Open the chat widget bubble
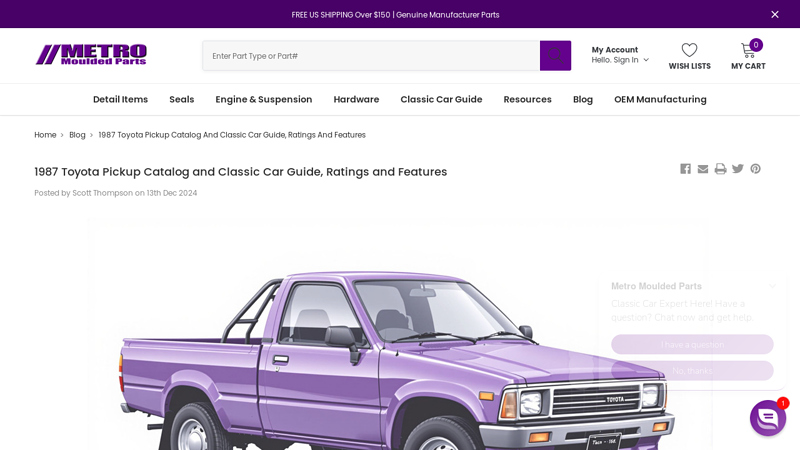Screen dimensions: 800x450 [768, 418]
